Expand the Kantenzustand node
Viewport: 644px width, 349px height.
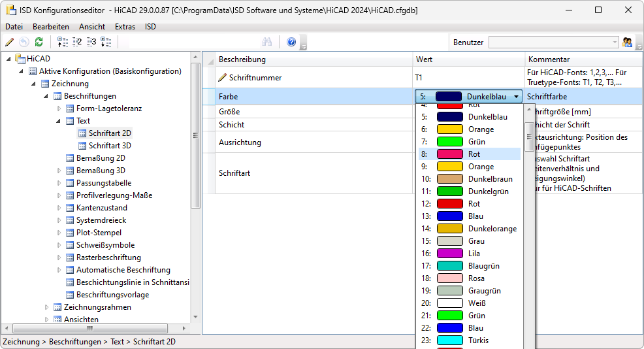click(x=59, y=208)
